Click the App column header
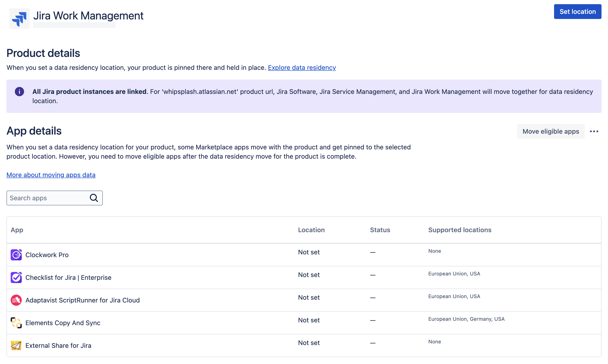This screenshot has height=364, width=608. 17,230
